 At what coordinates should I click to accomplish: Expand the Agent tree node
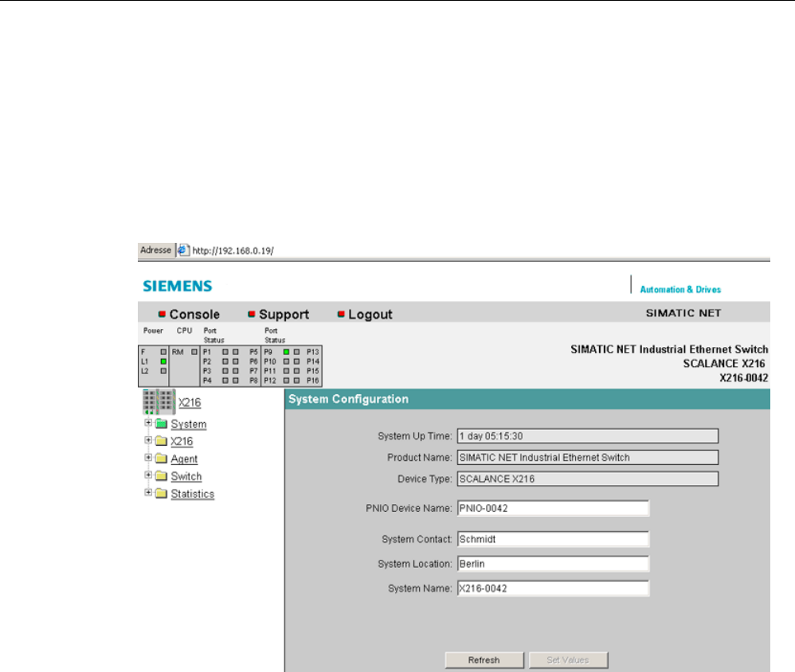coord(148,457)
